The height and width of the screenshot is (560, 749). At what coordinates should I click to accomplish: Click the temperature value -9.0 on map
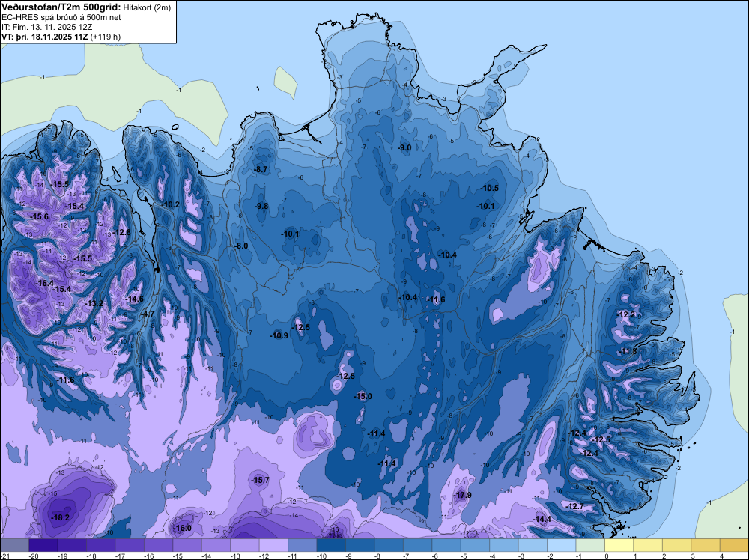404,147
